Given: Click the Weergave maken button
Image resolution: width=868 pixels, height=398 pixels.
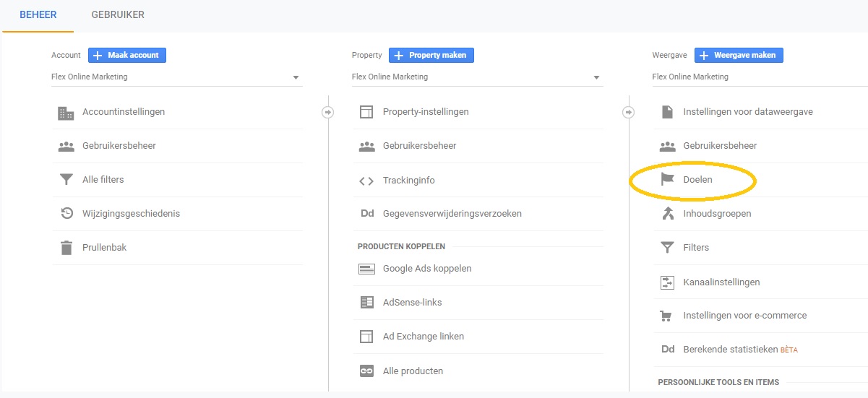Looking at the screenshot, I should pyautogui.click(x=739, y=55).
